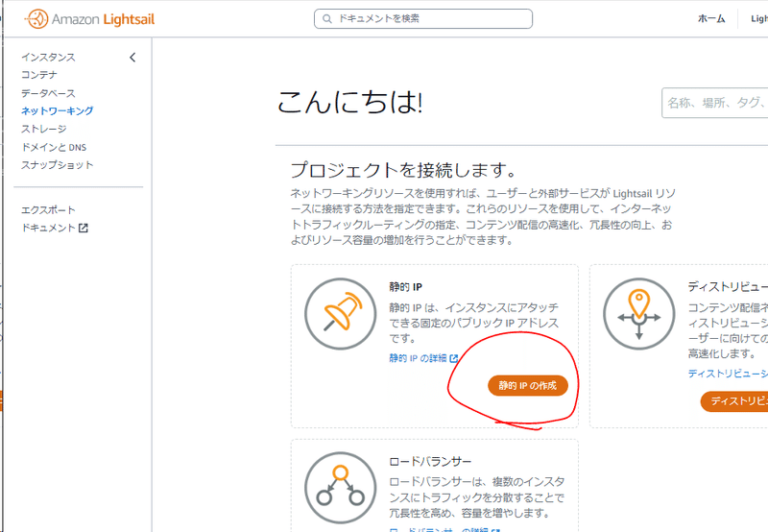This screenshot has height=532, width=768.
Task: Click the 静的 IP の作成 button
Action: coord(527,385)
